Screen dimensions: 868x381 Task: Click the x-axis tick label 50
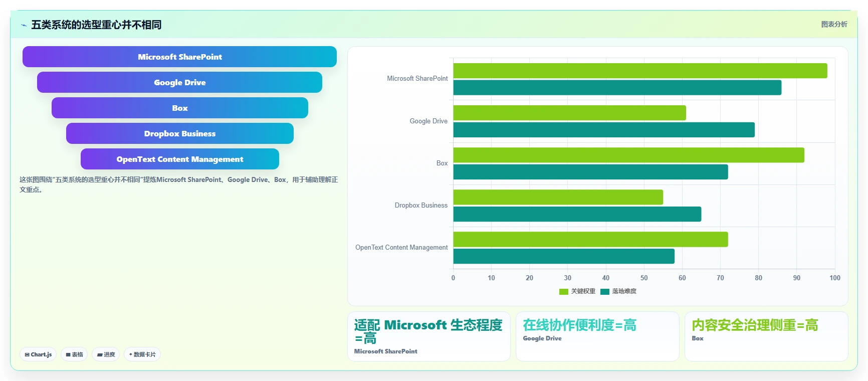pyautogui.click(x=644, y=278)
